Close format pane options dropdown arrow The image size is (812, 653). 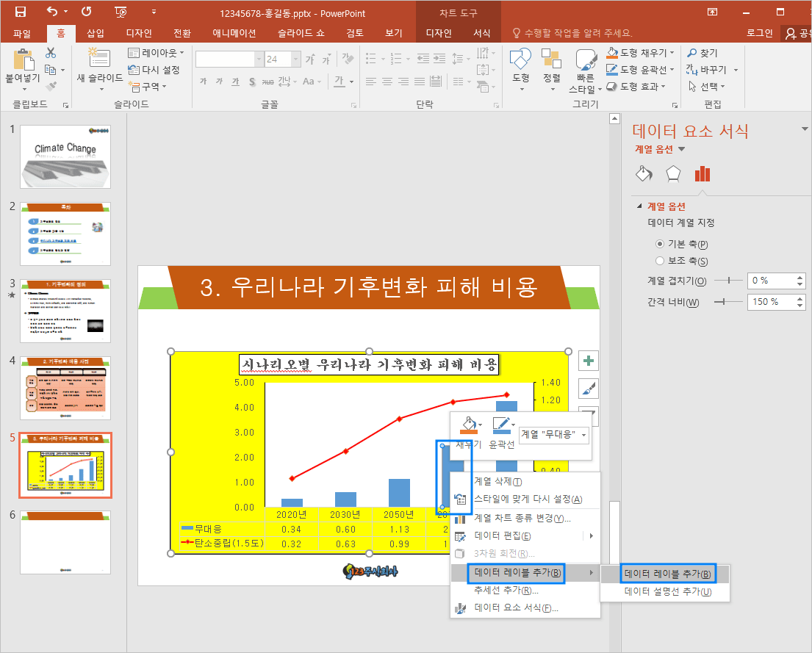[804, 129]
